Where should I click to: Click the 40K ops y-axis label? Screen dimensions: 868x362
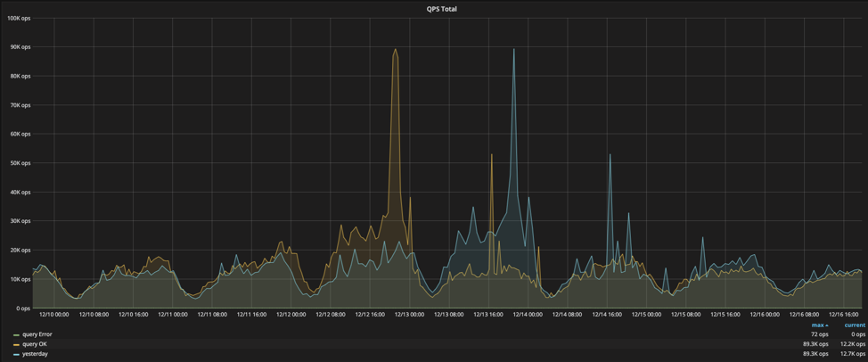[20, 192]
